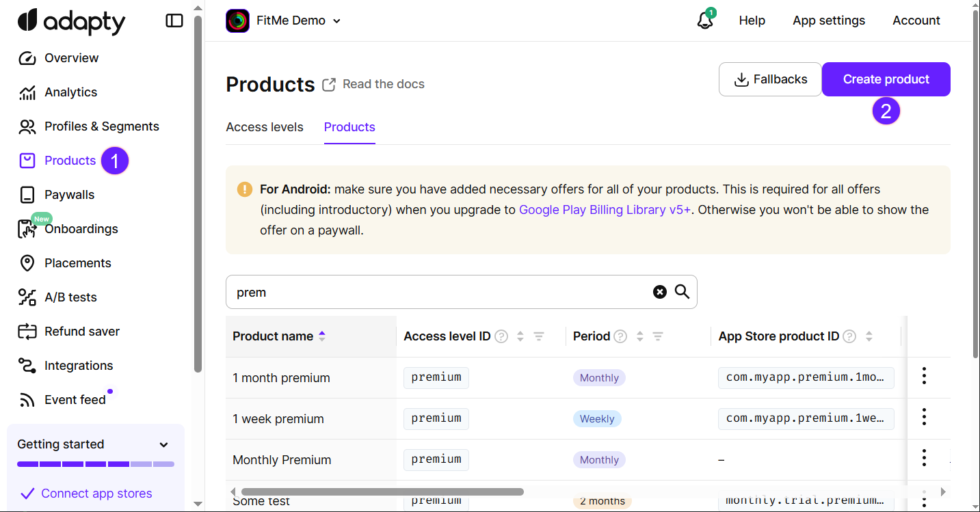Clear the search field with the X icon

pyautogui.click(x=659, y=292)
